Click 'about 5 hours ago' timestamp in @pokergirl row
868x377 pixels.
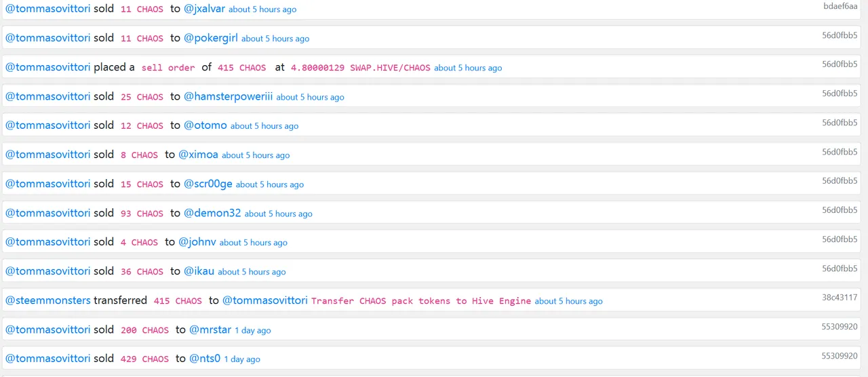(x=275, y=39)
